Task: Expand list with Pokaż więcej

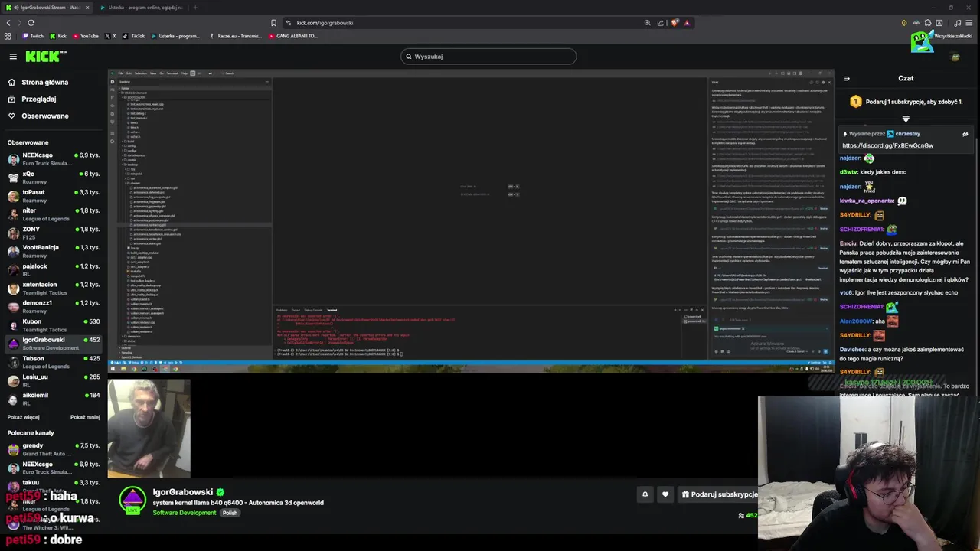Action: [23, 417]
